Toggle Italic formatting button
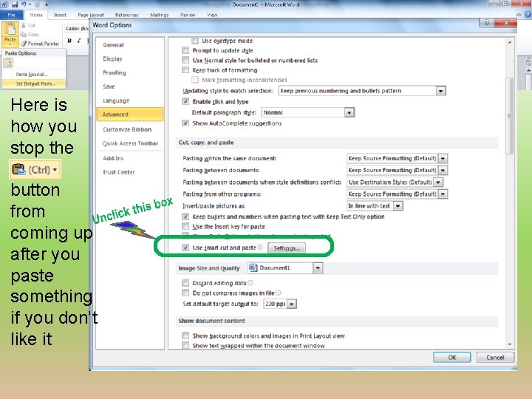The width and height of the screenshot is (532, 399). 79,41
